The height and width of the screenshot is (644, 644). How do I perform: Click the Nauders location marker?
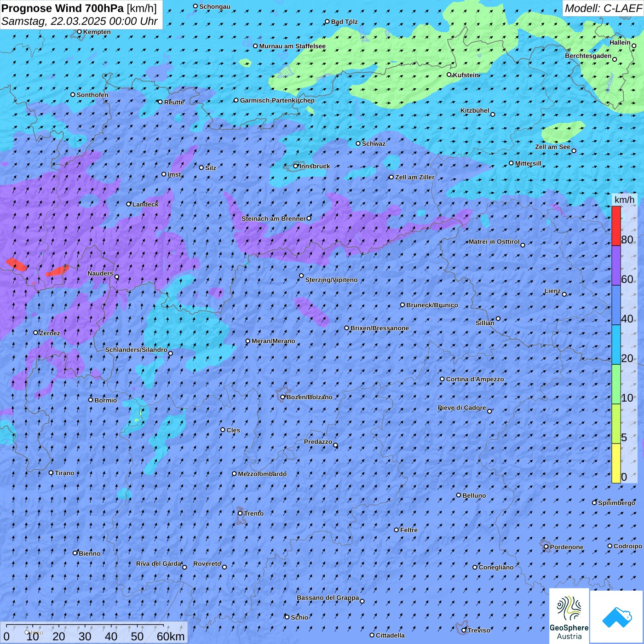pos(117,277)
